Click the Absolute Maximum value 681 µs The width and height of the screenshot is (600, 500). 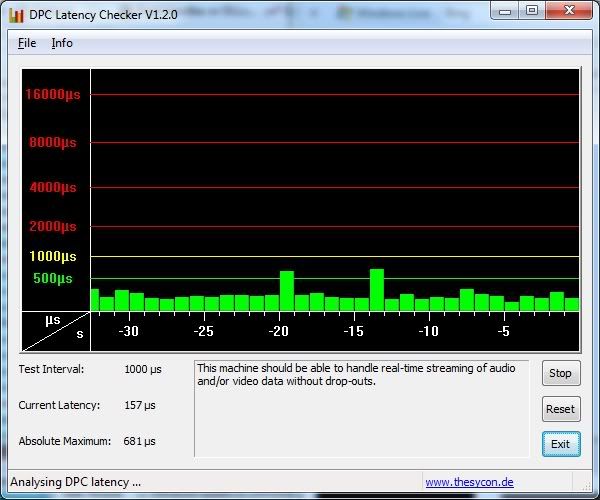tap(139, 441)
